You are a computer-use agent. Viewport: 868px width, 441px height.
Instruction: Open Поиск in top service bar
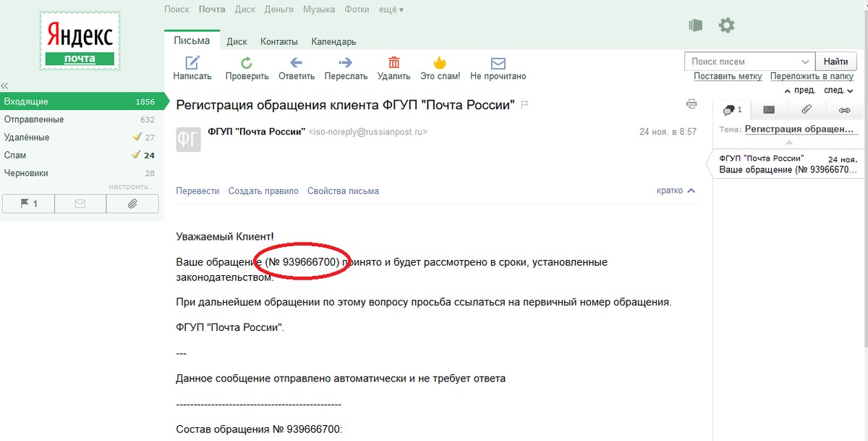pos(176,9)
